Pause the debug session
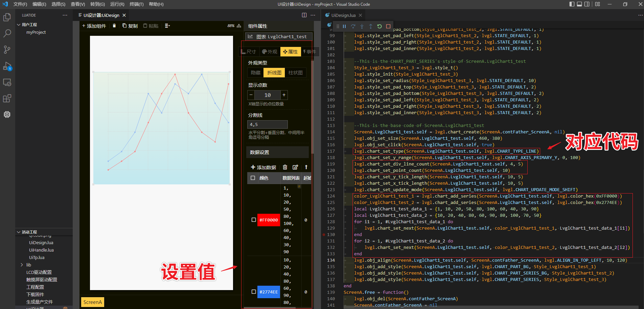Image resolution: width=644 pixels, height=309 pixels. click(x=344, y=26)
